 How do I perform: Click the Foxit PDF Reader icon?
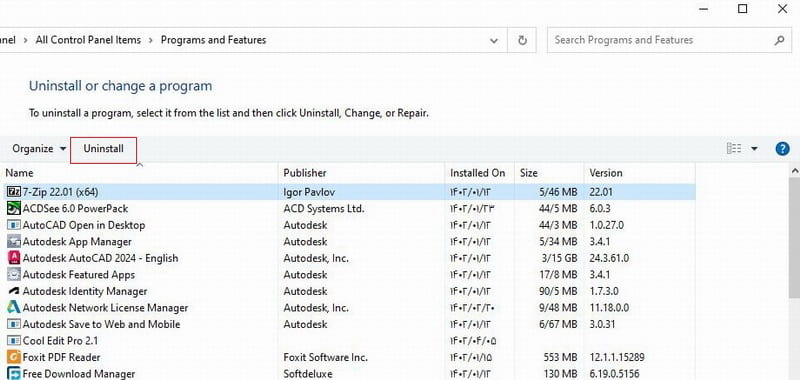coord(14,357)
